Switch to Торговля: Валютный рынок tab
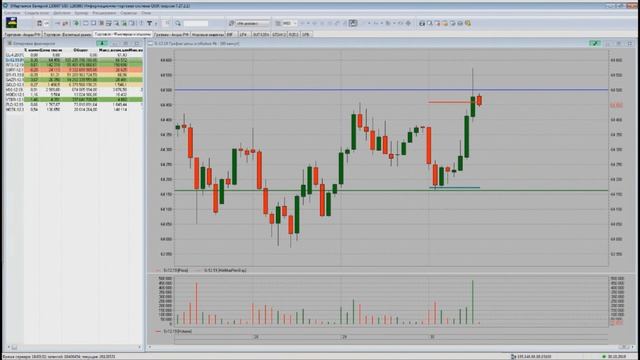The height and width of the screenshot is (360, 640). pos(67,35)
